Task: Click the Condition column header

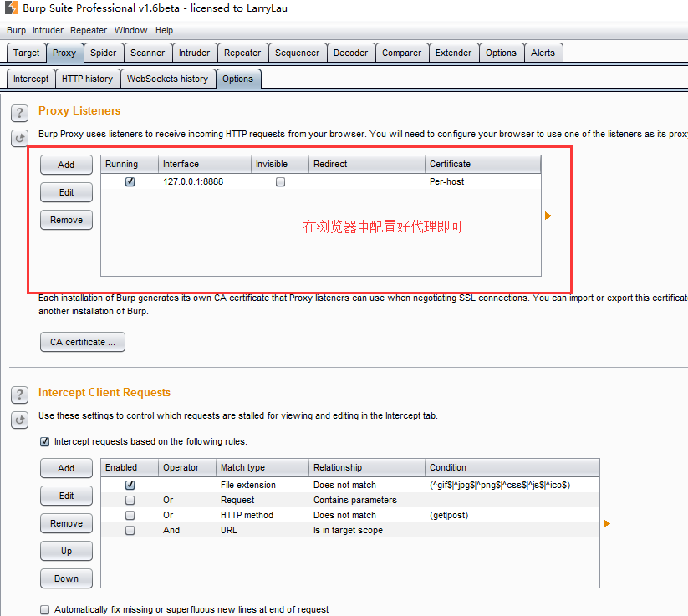Action: pos(512,468)
